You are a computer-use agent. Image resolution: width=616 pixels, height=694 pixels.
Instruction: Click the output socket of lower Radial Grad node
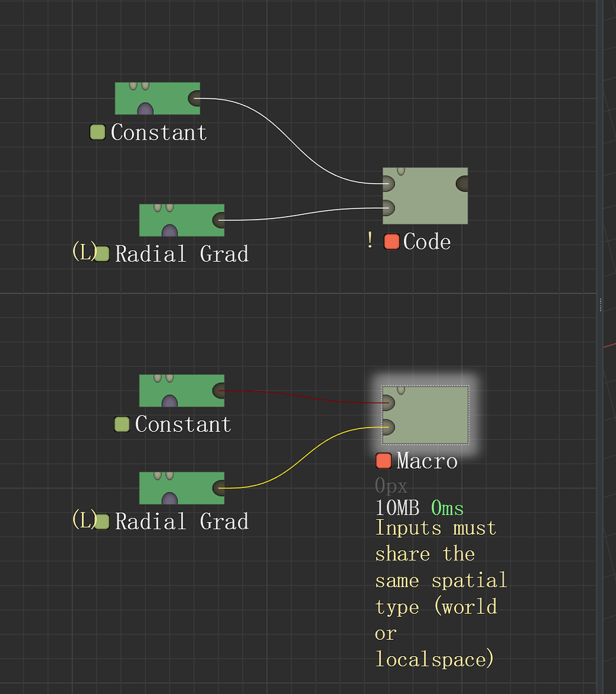(x=219, y=488)
